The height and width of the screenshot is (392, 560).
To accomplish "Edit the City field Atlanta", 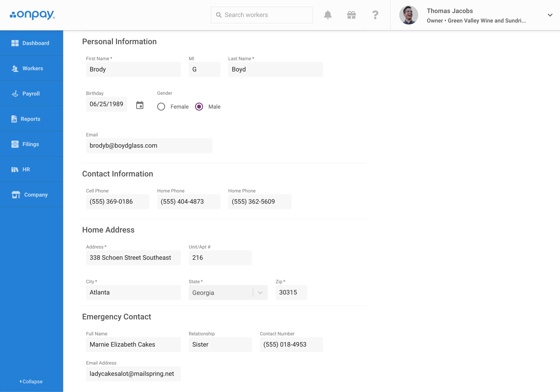I will [133, 293].
